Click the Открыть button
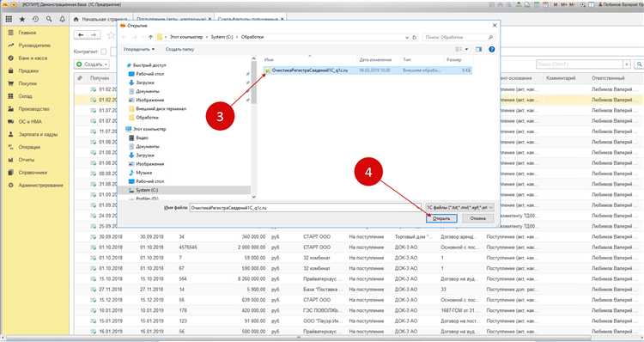 (440, 218)
